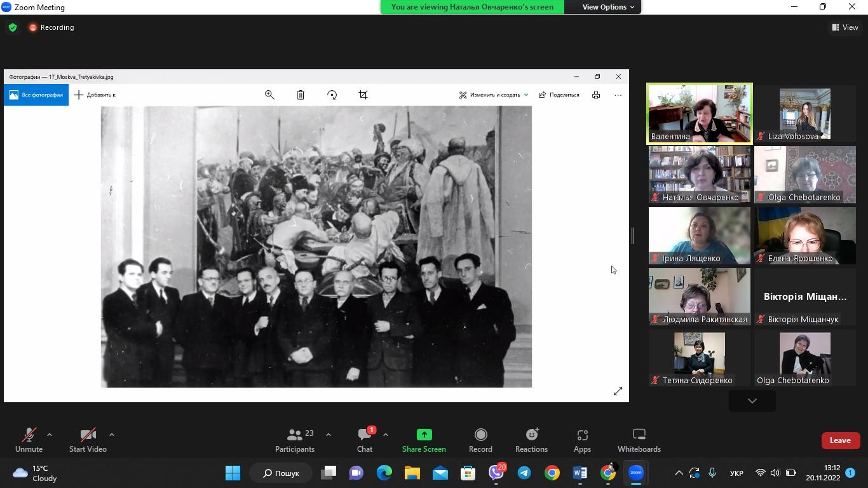868x488 pixels.
Task: Open Mail app from taskbar
Action: pyautogui.click(x=440, y=473)
